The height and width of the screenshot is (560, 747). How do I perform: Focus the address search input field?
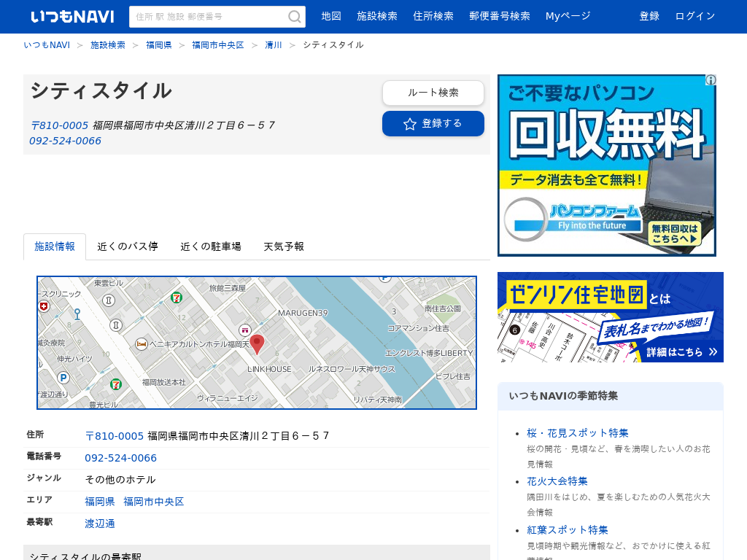(209, 17)
